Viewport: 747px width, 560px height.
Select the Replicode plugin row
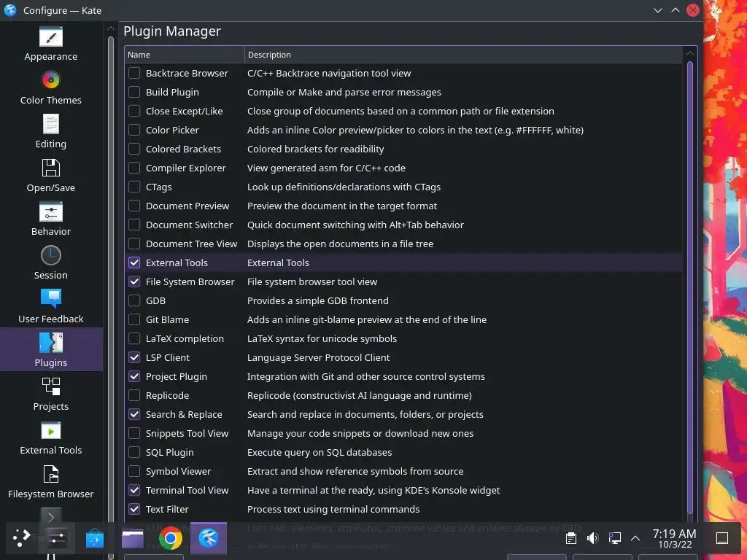(403, 395)
